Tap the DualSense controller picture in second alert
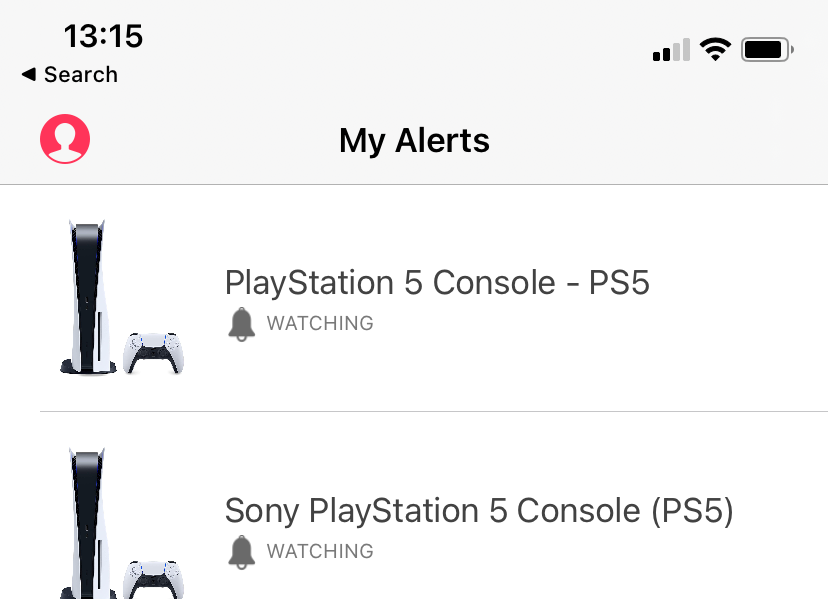Screen dimensions: 828x599 point(154,578)
